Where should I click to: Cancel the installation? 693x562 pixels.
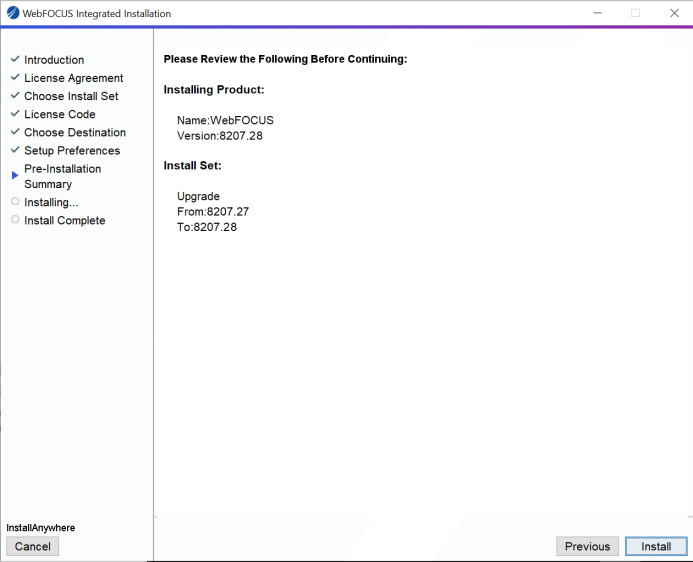32,547
